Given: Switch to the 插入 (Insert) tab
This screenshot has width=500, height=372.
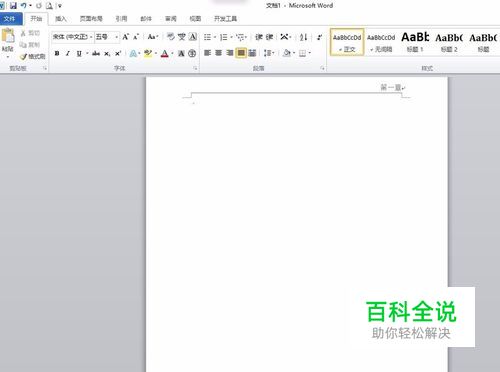Looking at the screenshot, I should coord(61,19).
